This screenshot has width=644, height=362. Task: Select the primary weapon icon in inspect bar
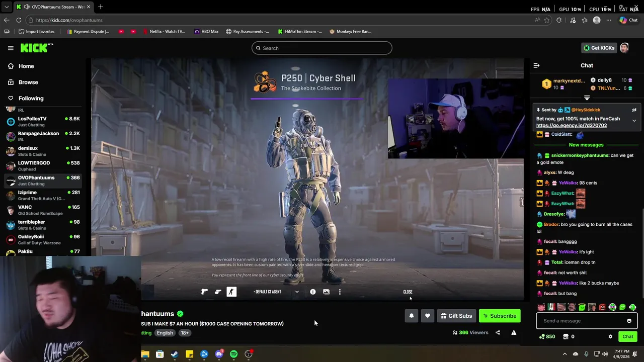tap(204, 292)
